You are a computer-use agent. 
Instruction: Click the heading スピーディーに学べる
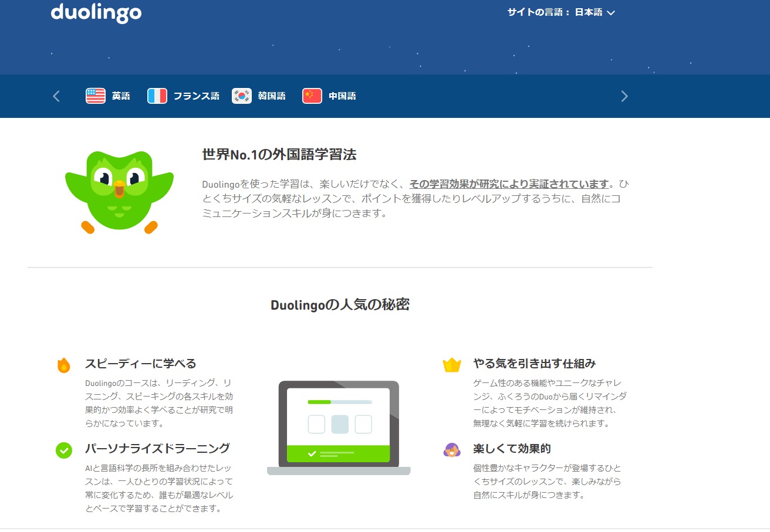(x=141, y=364)
